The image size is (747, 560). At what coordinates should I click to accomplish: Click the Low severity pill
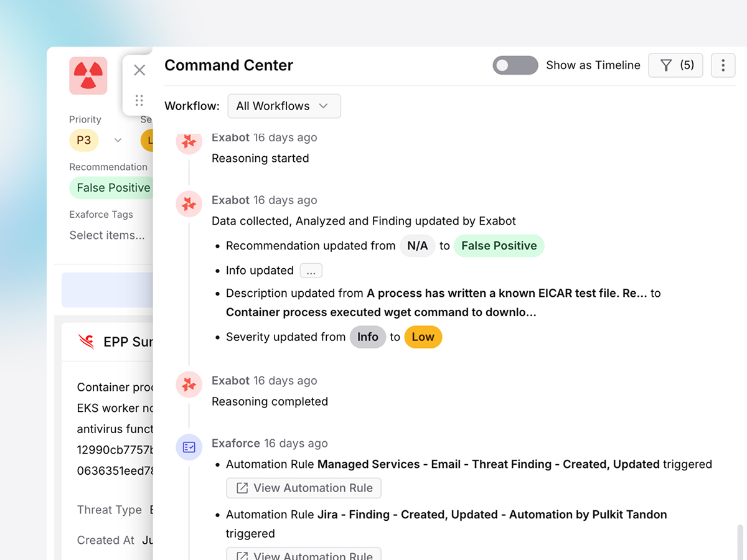[423, 337]
